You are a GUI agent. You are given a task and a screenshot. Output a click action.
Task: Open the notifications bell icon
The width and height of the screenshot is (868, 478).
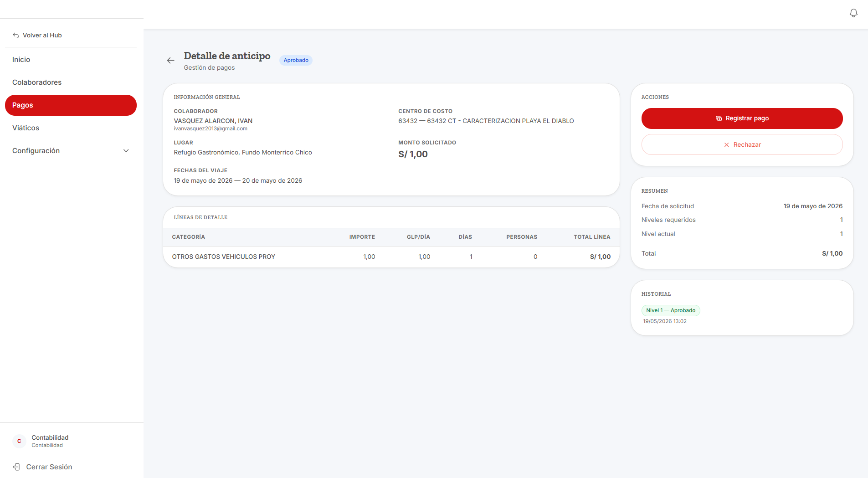click(853, 13)
